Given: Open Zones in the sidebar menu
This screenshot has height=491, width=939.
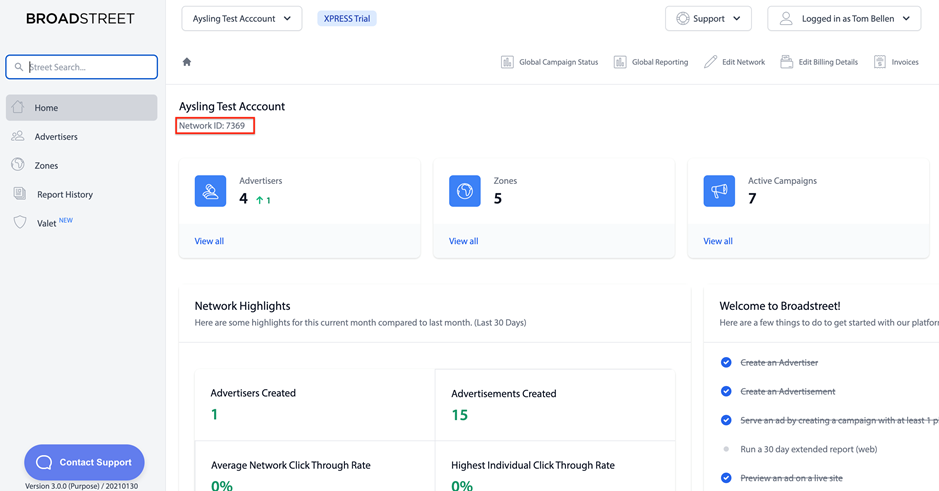Looking at the screenshot, I should coord(46,165).
